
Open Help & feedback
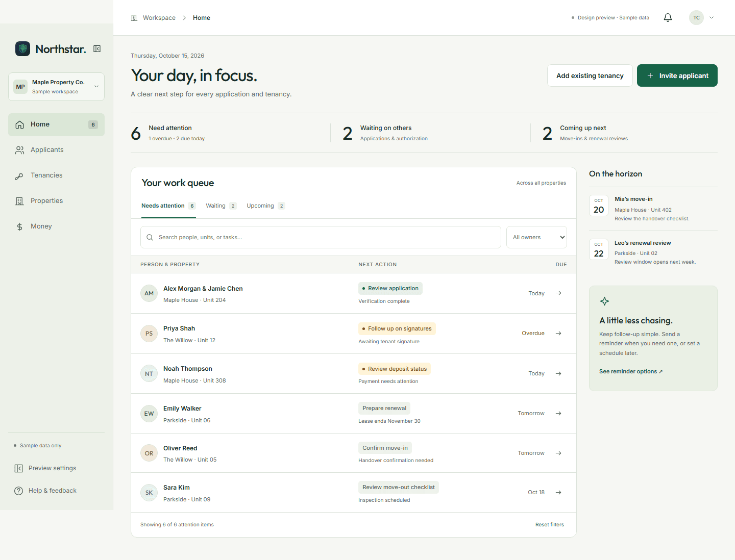[56, 491]
